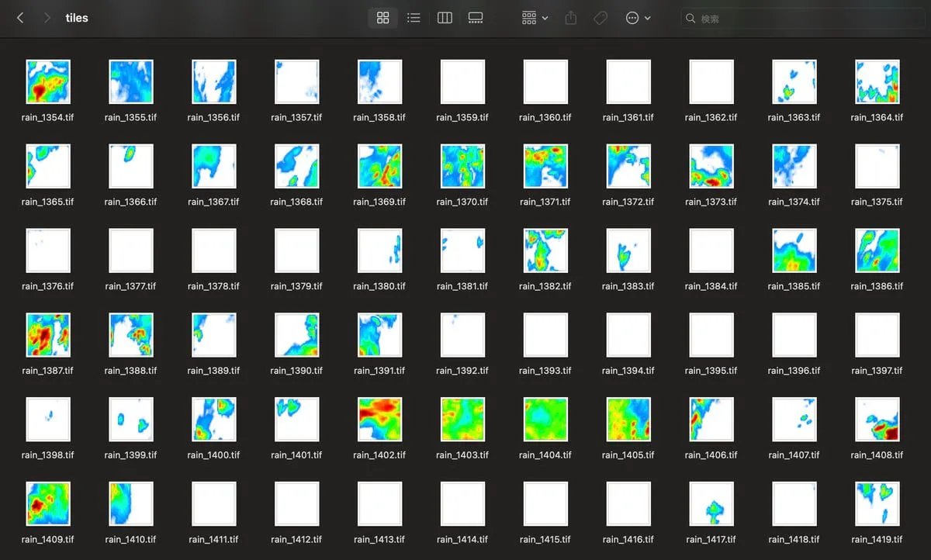Image resolution: width=931 pixels, height=560 pixels.
Task: Select the rain_1373.tif thumbnail
Action: click(711, 166)
